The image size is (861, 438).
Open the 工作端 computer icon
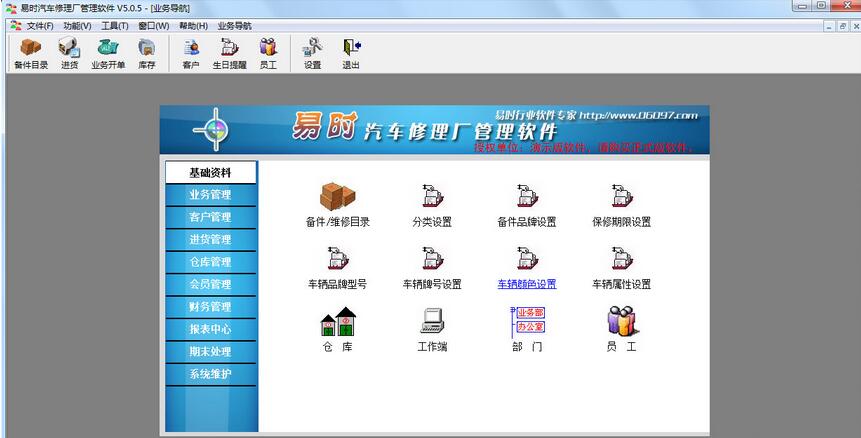(432, 321)
